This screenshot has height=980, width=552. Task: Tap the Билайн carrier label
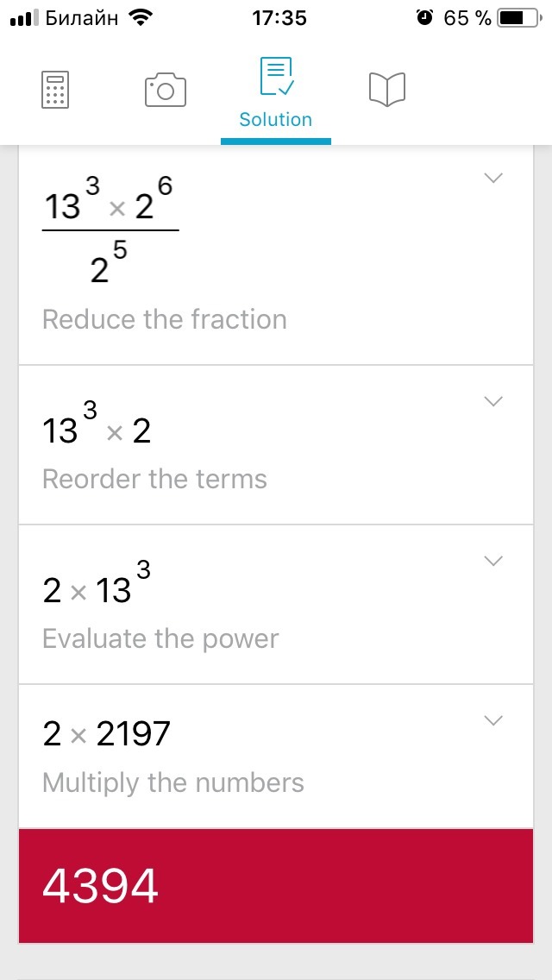click(80, 18)
